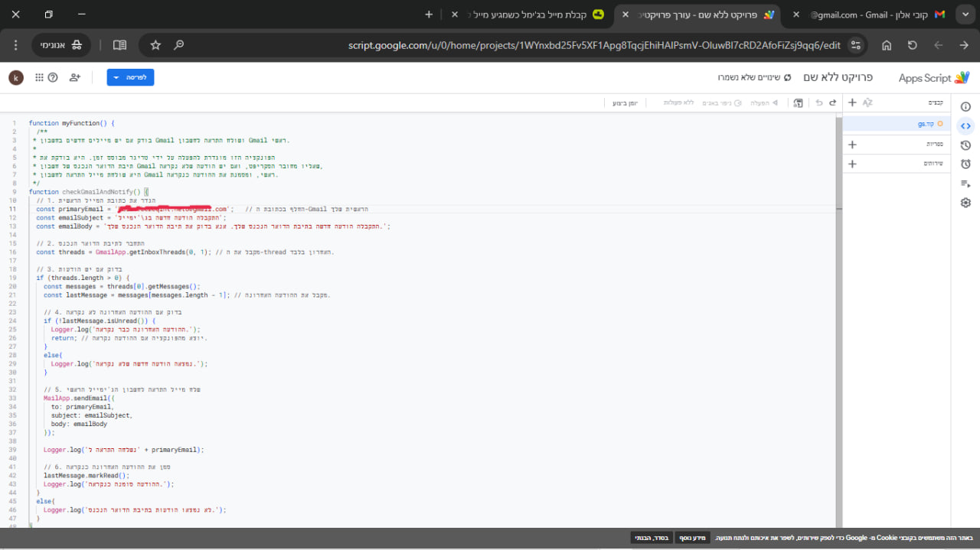The image size is (980, 550).
Task: Add a new file with plus icon beside קבצים
Action: click(x=852, y=103)
